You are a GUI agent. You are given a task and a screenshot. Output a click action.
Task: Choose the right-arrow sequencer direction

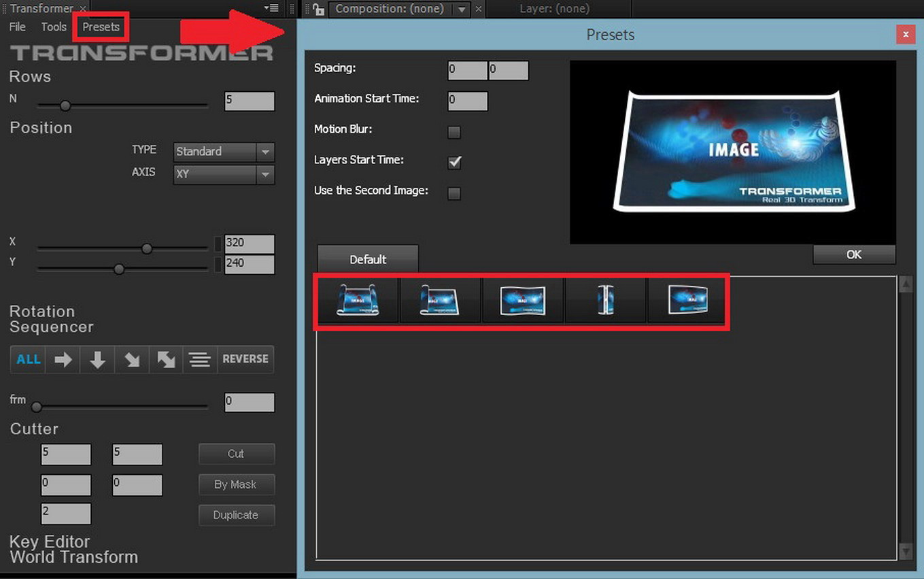pos(63,359)
